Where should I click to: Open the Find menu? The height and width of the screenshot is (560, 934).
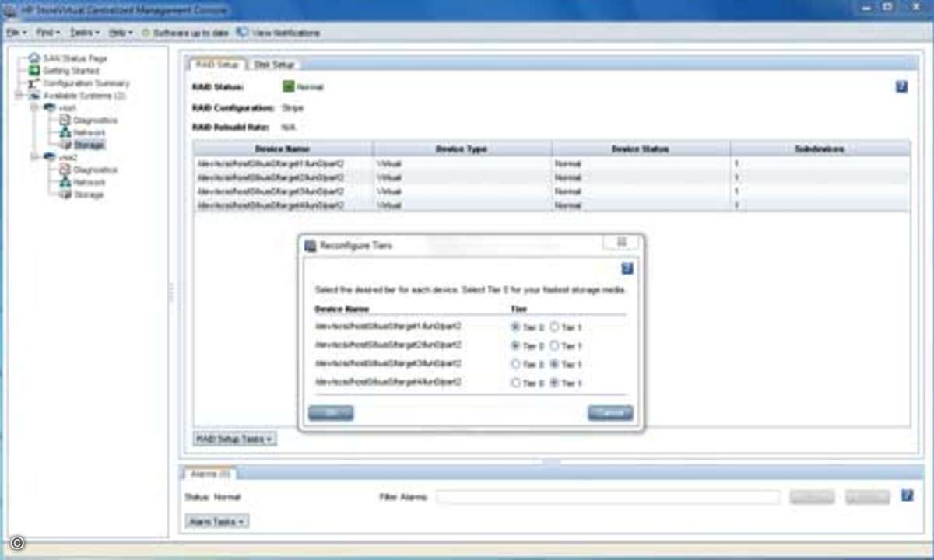(47, 33)
